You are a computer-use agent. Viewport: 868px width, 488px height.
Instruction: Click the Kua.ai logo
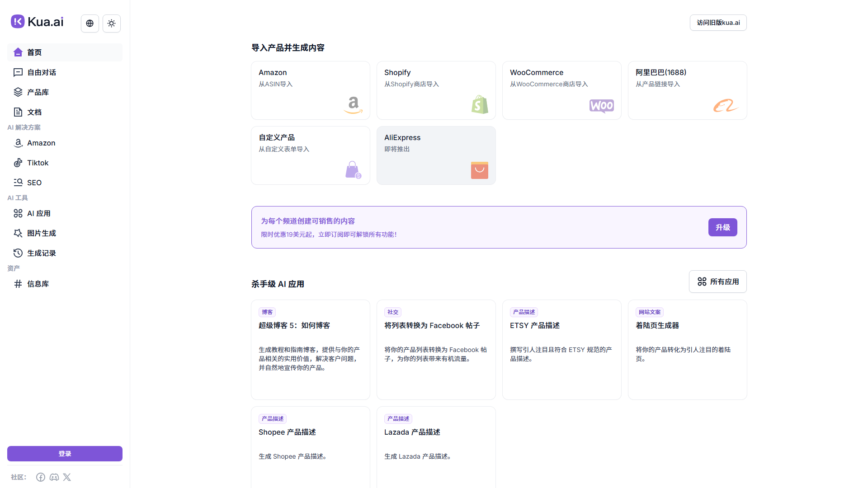coord(38,22)
